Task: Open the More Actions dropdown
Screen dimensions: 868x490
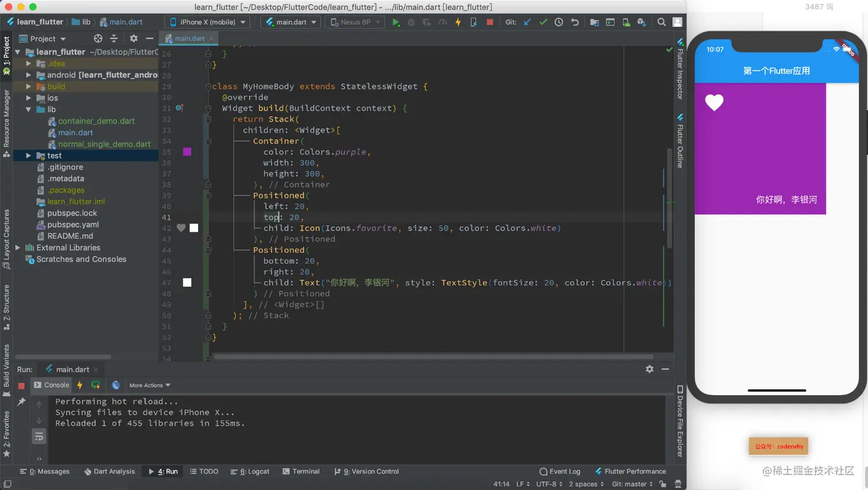Action: coord(149,385)
